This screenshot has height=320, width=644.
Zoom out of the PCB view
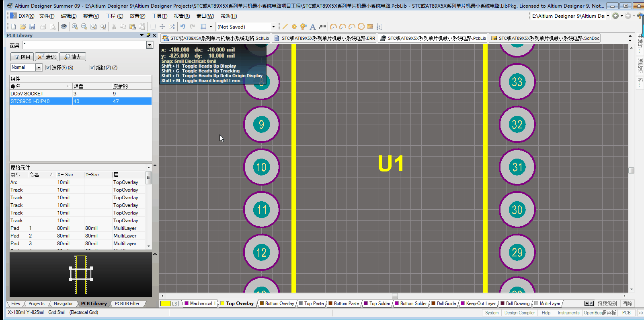point(84,27)
